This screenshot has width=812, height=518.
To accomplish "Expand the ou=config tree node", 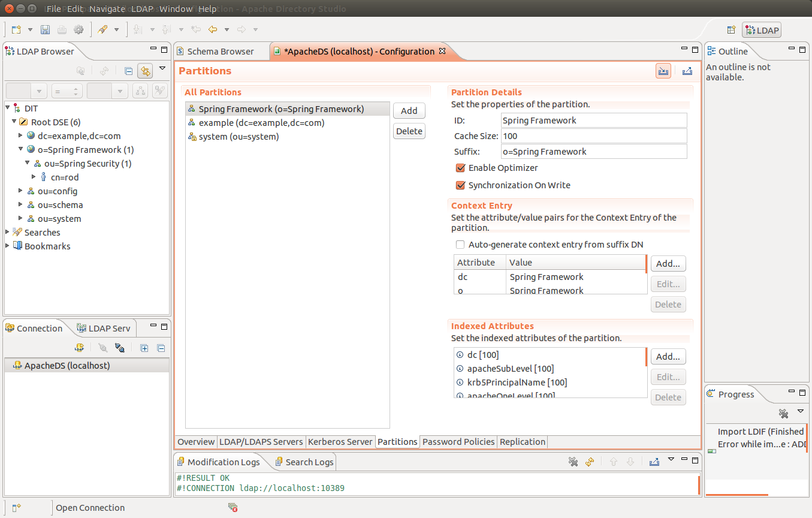I will click(19, 191).
